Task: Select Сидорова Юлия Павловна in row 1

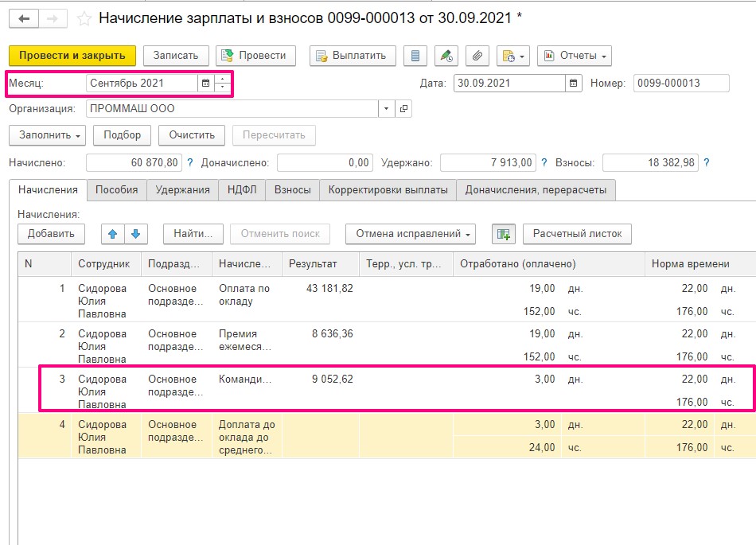Action: coord(106,300)
